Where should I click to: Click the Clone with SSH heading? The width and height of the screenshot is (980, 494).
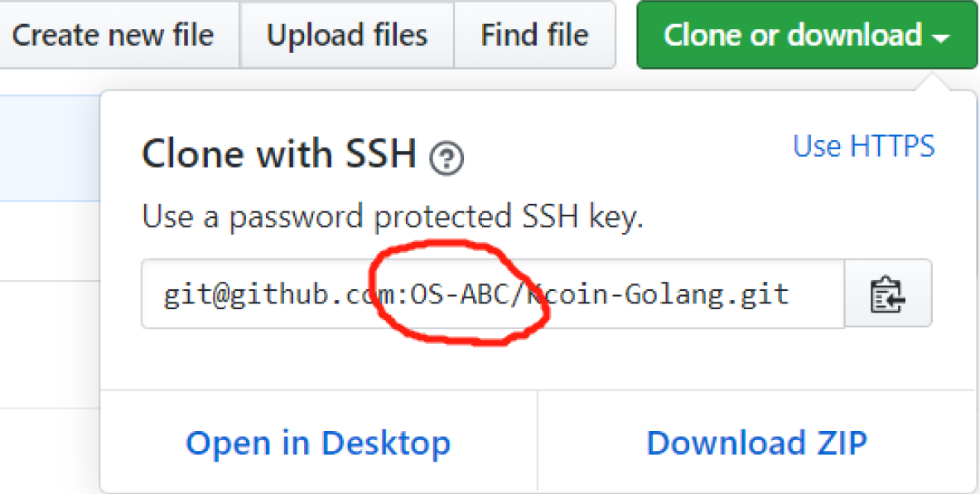coord(278,154)
